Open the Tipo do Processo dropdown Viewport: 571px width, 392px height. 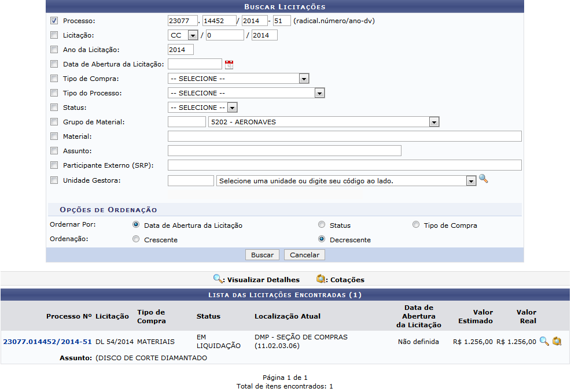319,93
